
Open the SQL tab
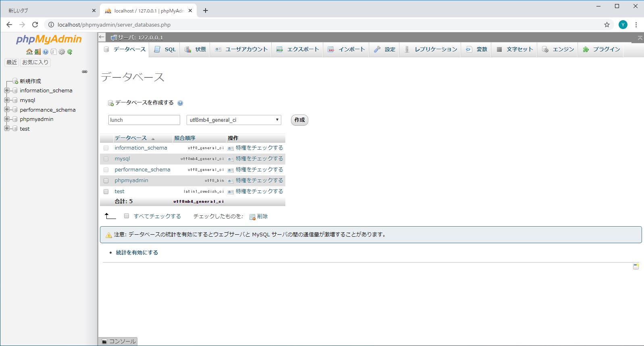(165, 50)
